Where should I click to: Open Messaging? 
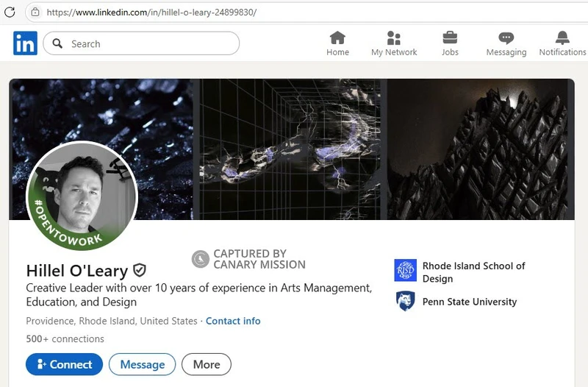506,43
